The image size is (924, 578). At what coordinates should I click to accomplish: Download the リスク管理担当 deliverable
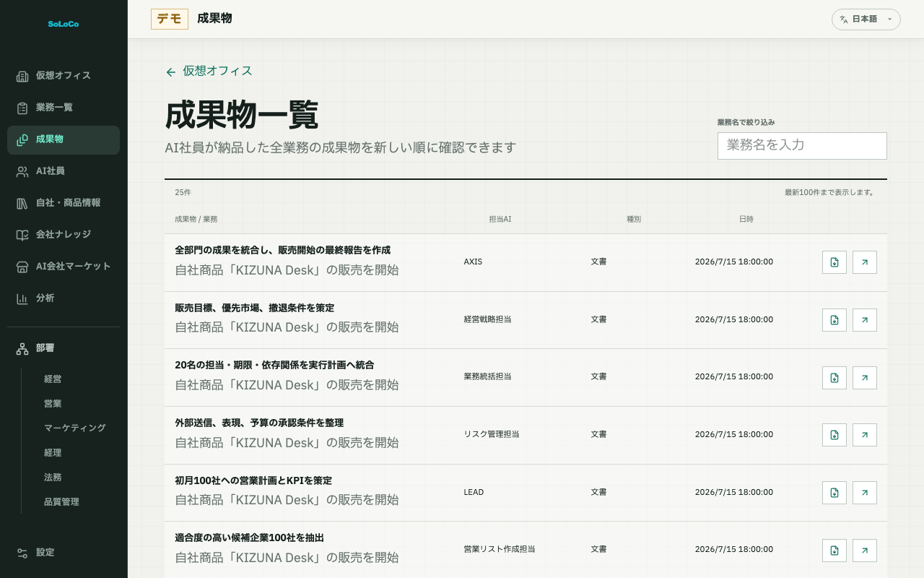click(834, 435)
